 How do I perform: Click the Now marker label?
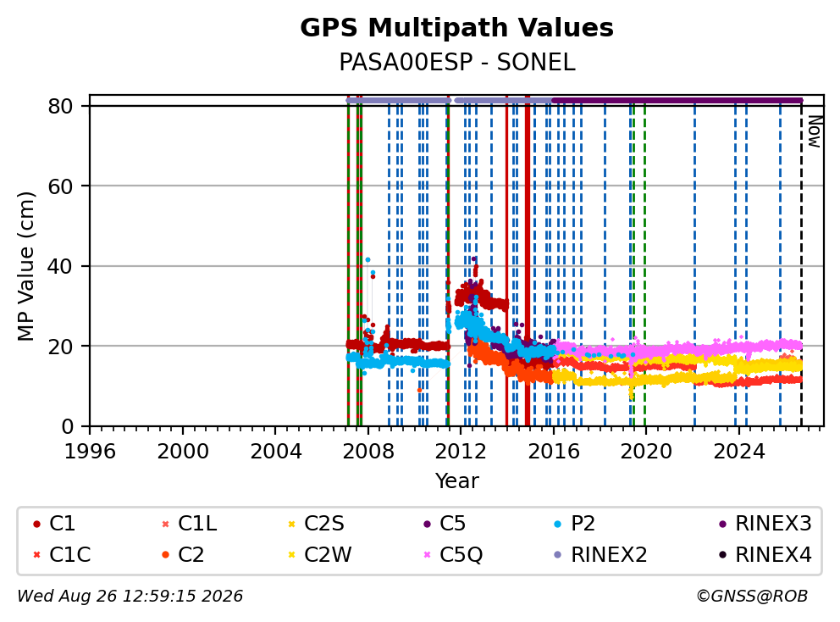pos(815,131)
